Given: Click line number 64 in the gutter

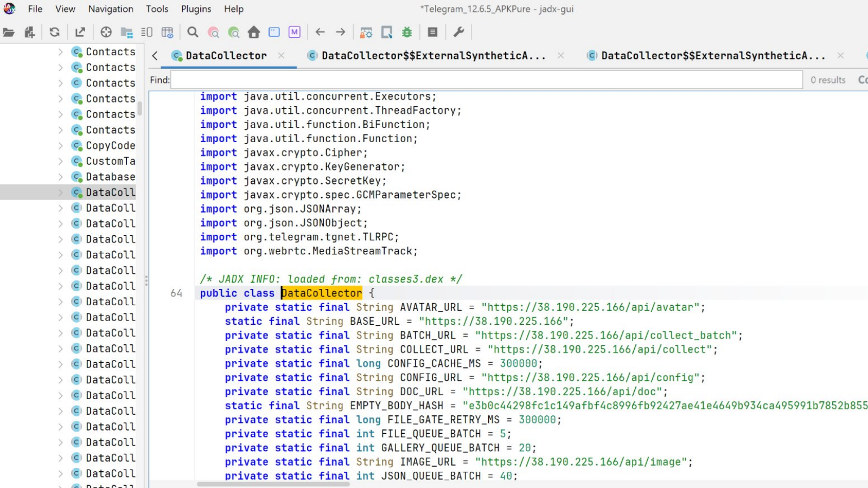Looking at the screenshot, I should 176,293.
